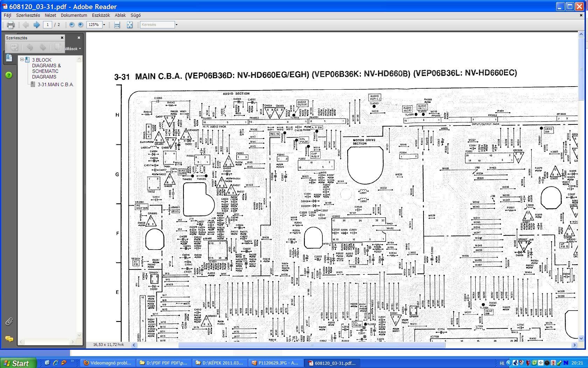Screen dimensions: 588x368
Task: Select the 3-31.MAIN C.B.A. bookmark
Action: point(56,84)
